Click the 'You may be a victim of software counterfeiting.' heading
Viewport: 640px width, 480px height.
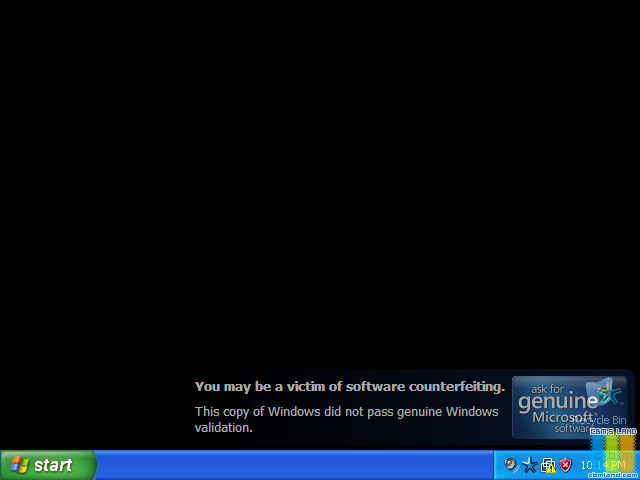tap(350, 387)
